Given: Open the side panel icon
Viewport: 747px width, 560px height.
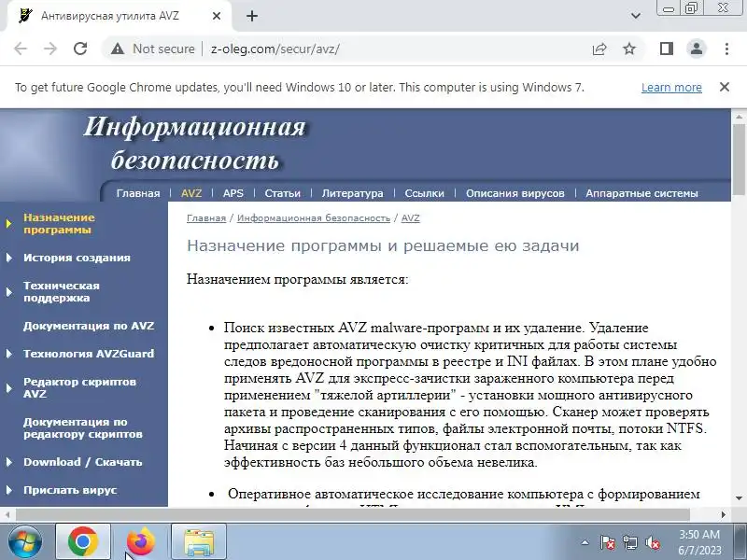Looking at the screenshot, I should click(667, 49).
